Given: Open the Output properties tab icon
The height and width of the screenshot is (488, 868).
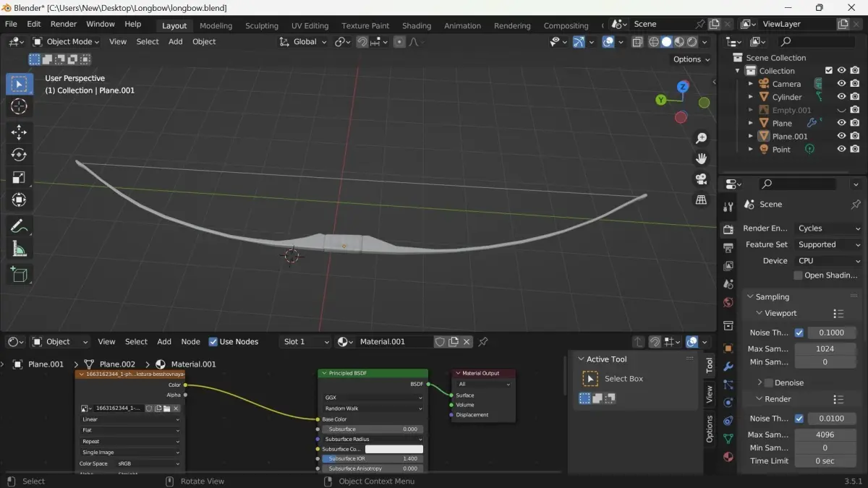Looking at the screenshot, I should pos(728,248).
